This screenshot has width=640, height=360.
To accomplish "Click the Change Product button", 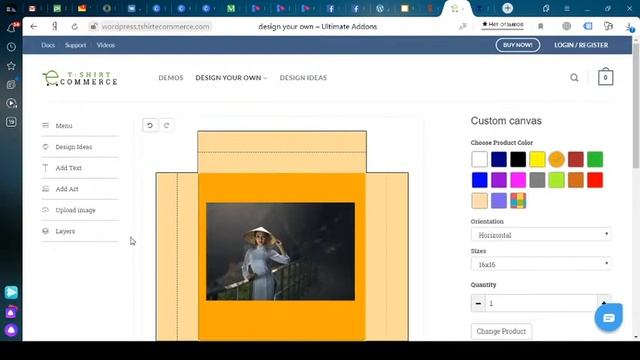I will click(501, 331).
